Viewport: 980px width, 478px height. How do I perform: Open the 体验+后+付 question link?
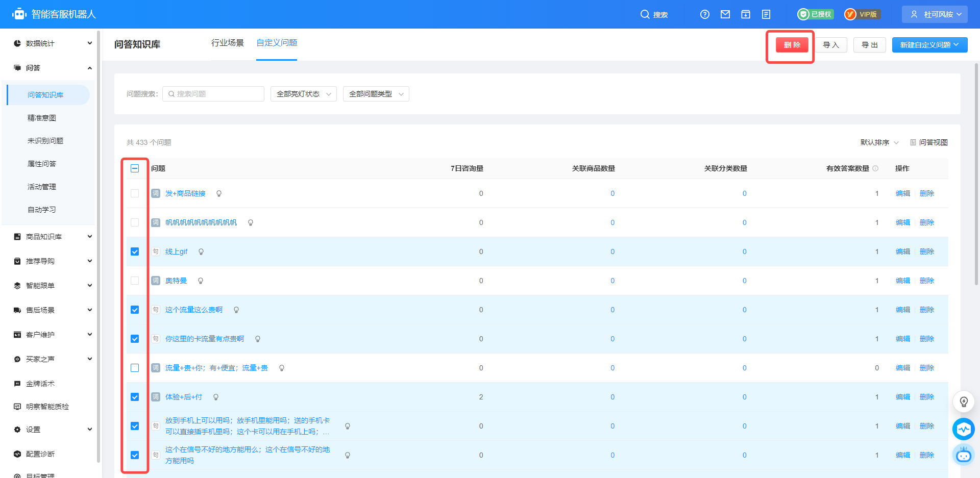pos(184,397)
